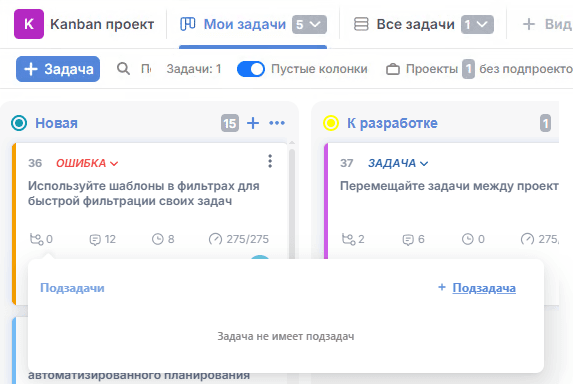The height and width of the screenshot is (384, 573).
Task: Click progress gauge icon on task 36
Action: [215, 239]
